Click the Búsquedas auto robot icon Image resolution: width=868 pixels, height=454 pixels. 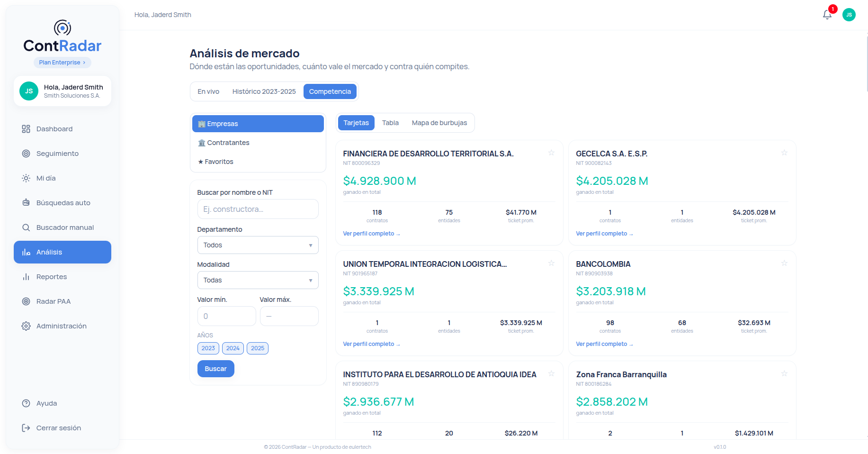point(26,203)
